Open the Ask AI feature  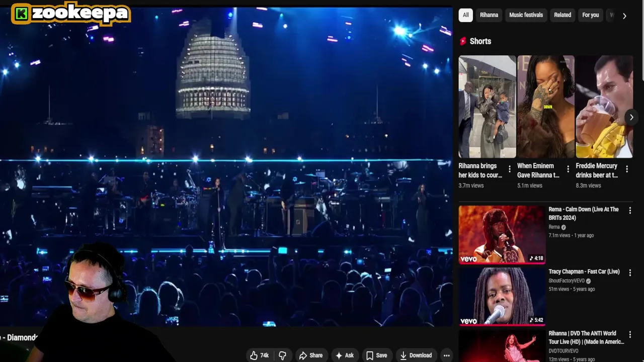coord(345,355)
